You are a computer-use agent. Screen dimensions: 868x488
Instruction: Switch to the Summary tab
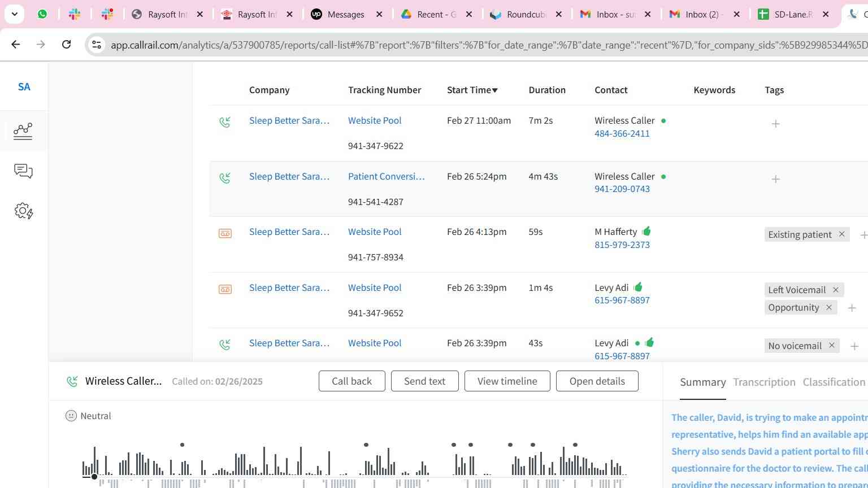pos(702,382)
